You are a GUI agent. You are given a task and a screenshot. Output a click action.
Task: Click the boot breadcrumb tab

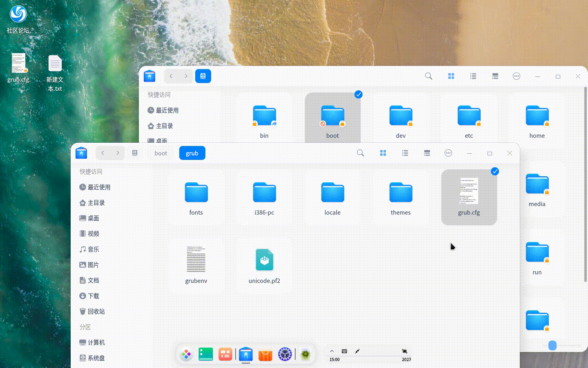click(160, 153)
